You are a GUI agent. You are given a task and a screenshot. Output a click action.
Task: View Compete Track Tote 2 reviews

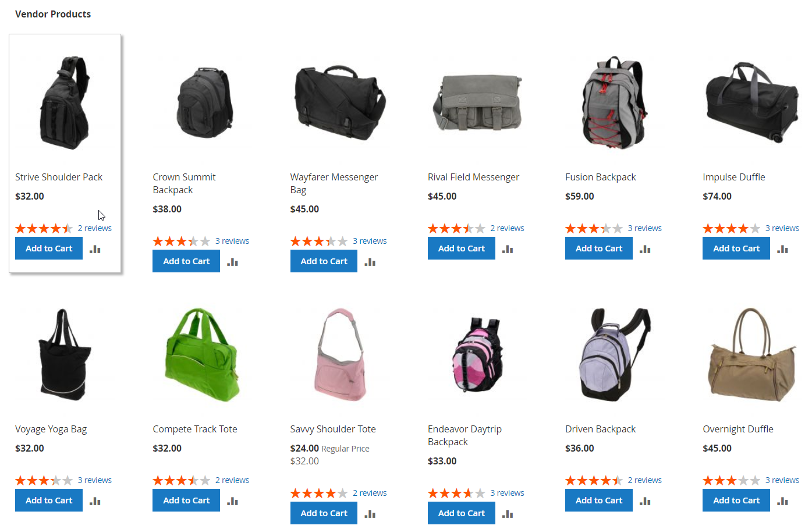[232, 480]
